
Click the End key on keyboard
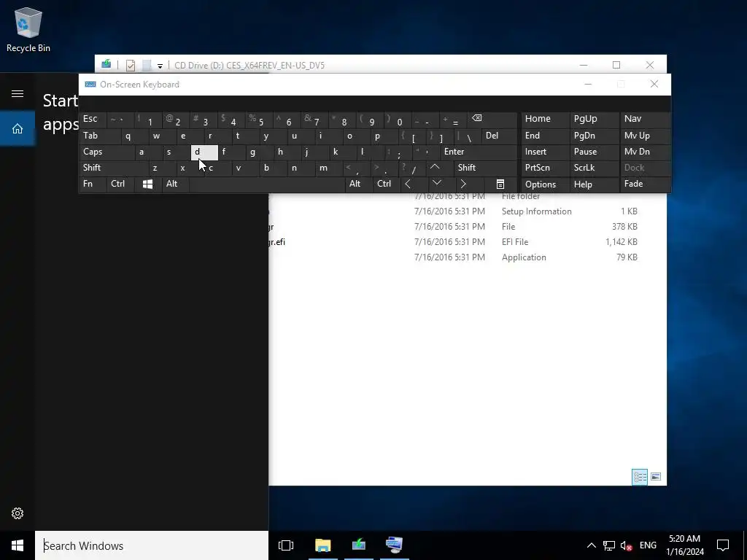[x=545, y=136]
